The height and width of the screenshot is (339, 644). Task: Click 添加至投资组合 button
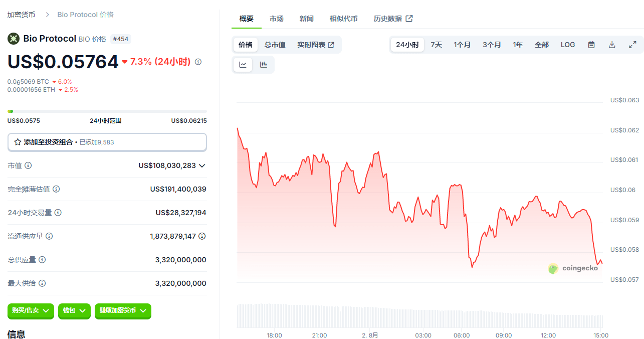[107, 142]
